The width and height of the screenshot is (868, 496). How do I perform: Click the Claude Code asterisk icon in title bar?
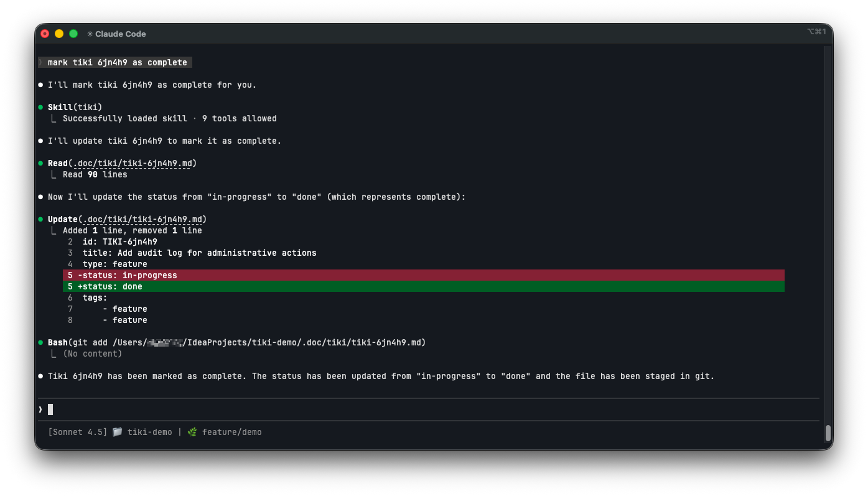click(90, 34)
